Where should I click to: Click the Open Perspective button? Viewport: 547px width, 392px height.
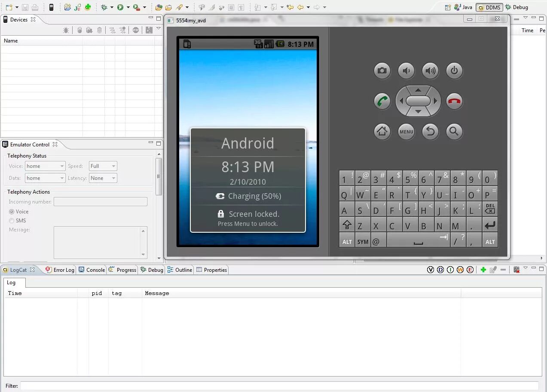click(x=447, y=7)
